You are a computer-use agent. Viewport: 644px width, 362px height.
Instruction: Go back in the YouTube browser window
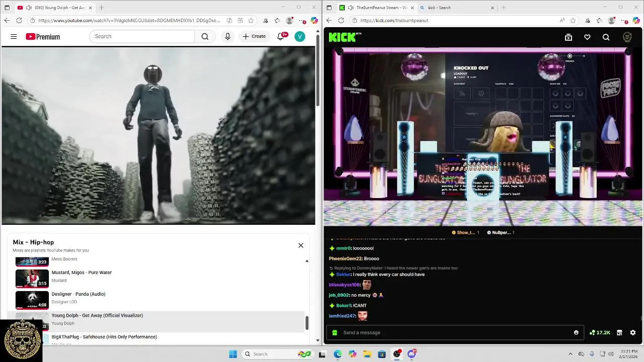[7, 21]
